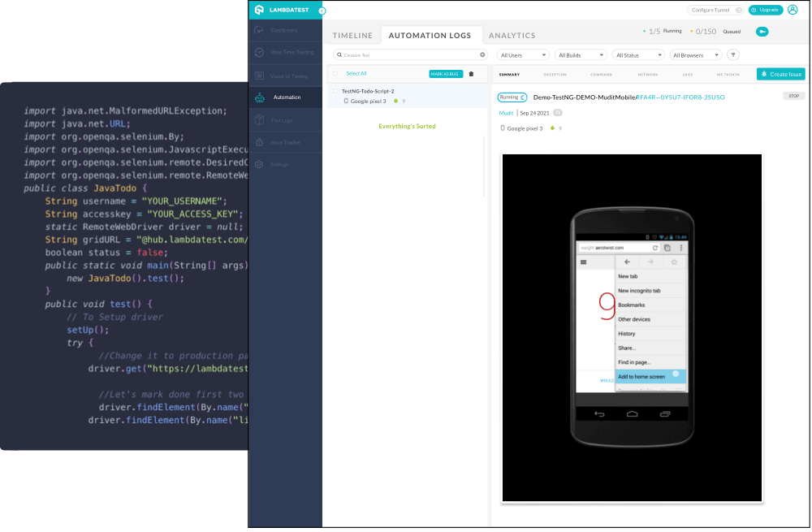Tick the Select All checkbox
Screen dimensions: 812x532
335,74
